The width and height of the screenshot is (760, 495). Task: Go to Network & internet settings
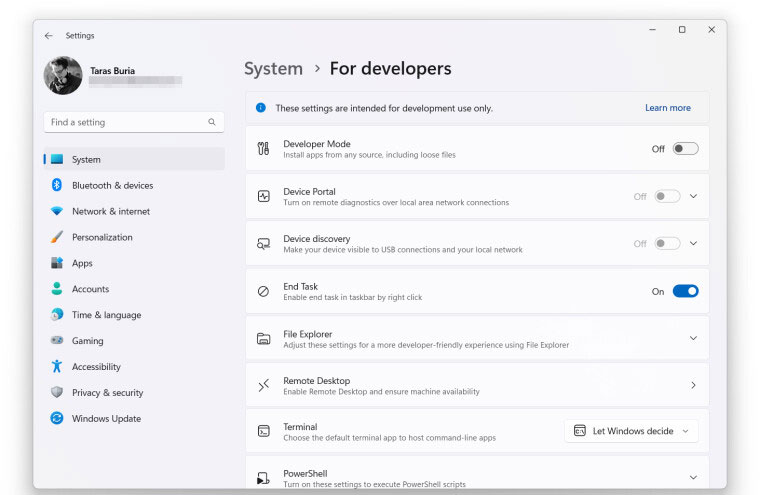(134, 211)
